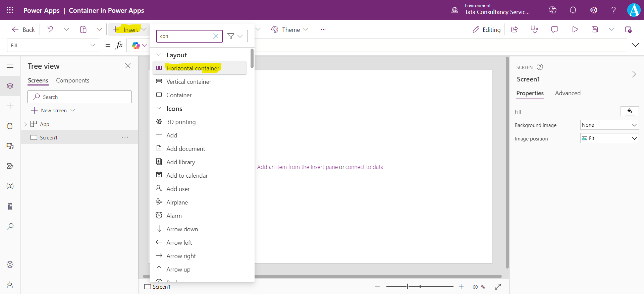Switch to the Advanced tab

(568, 93)
